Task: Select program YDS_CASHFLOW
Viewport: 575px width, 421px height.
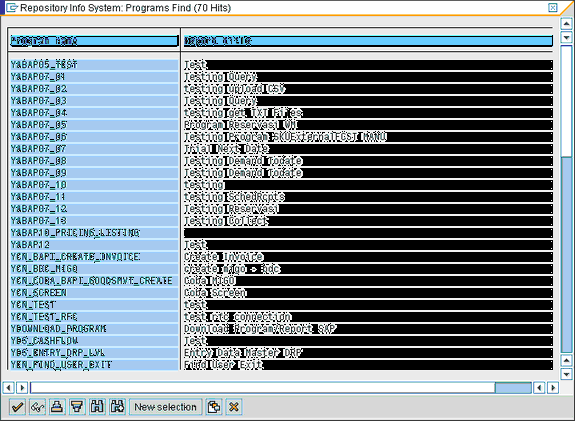Action: pyautogui.click(x=94, y=341)
